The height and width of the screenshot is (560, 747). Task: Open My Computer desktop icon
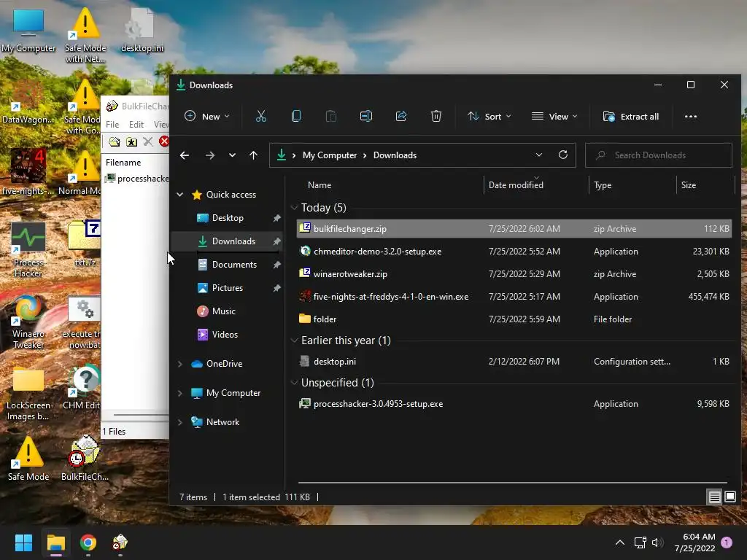click(x=28, y=31)
